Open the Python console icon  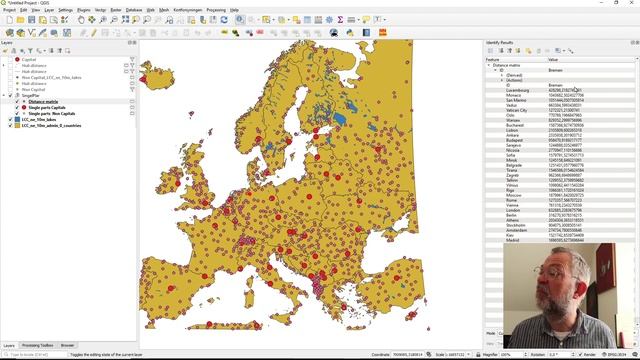pyautogui.click(x=350, y=33)
